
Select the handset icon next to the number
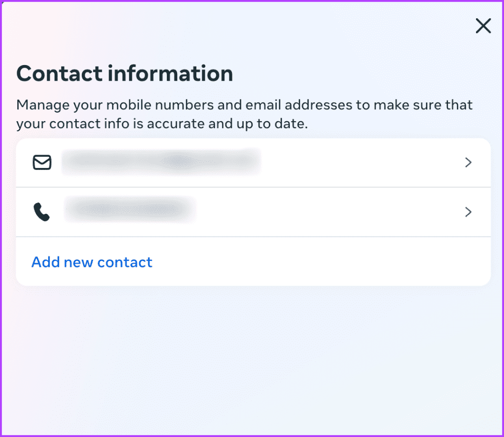tap(42, 212)
